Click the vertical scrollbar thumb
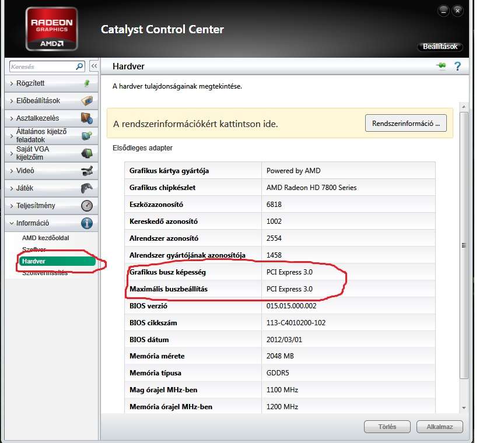The height and width of the screenshot is (443, 504). (464, 245)
